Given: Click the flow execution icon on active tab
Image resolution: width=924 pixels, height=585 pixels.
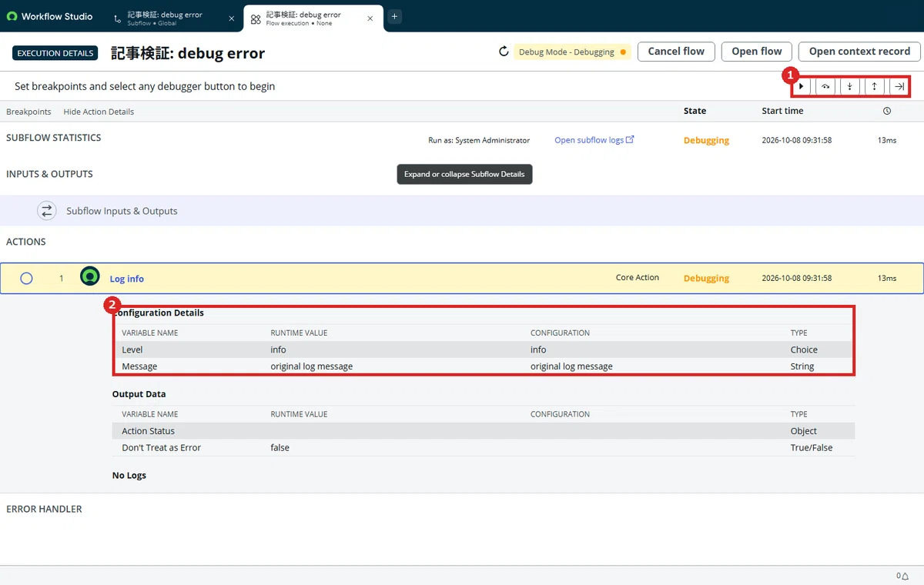Looking at the screenshot, I should pyautogui.click(x=256, y=18).
